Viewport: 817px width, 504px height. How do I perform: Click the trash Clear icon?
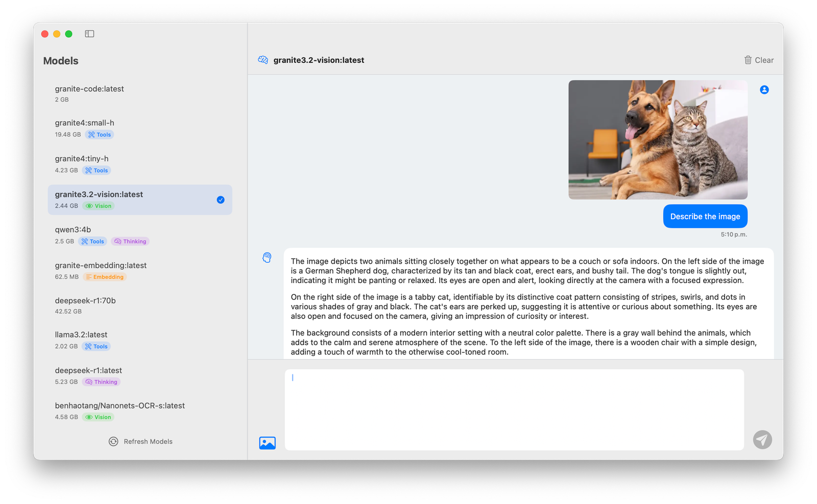pyautogui.click(x=748, y=60)
